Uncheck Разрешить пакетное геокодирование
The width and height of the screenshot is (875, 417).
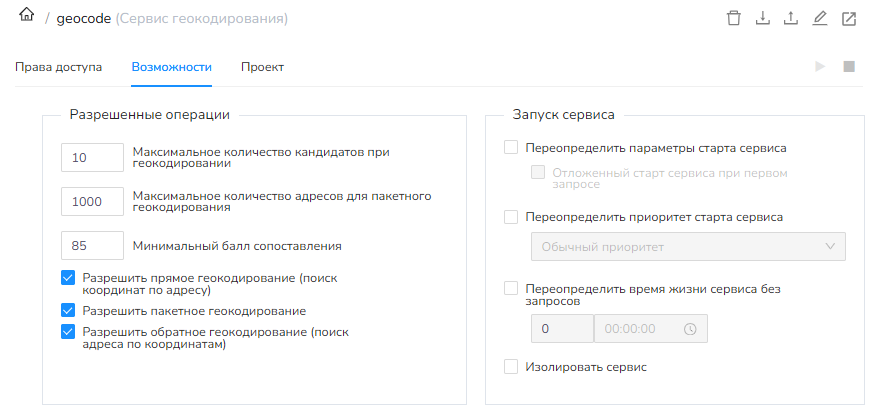[x=68, y=311]
